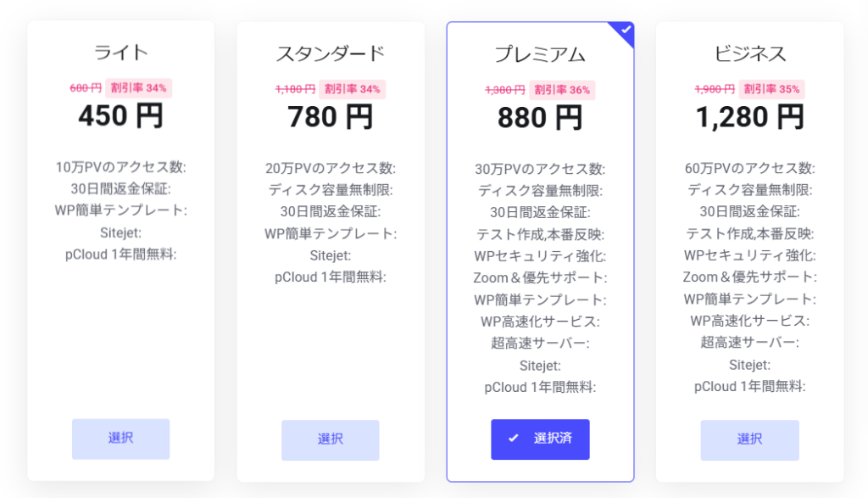This screenshot has height=498, width=868.
Task: Click the 割引率 34% badge on スタンダード plan
Action: coord(352,89)
